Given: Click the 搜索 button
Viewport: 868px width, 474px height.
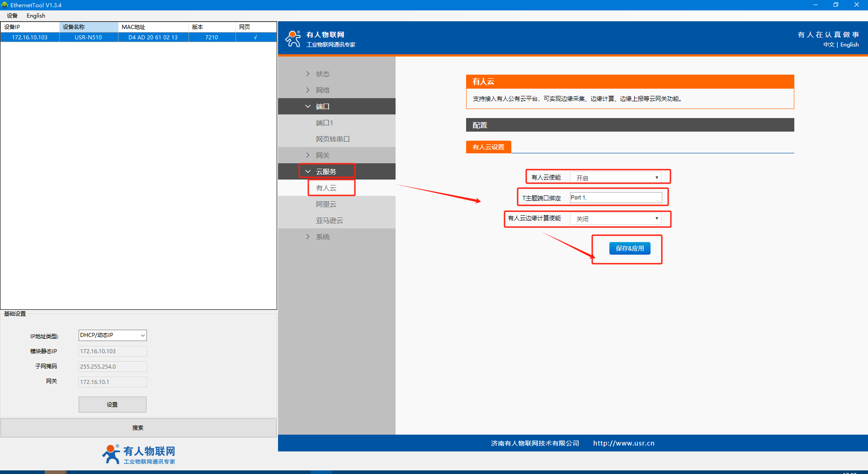Looking at the screenshot, I should (138, 427).
